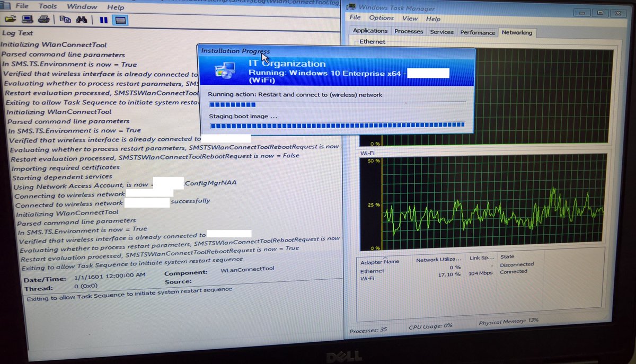The image size is (636, 364).
Task: Switch to the Applications tab
Action: (370, 31)
